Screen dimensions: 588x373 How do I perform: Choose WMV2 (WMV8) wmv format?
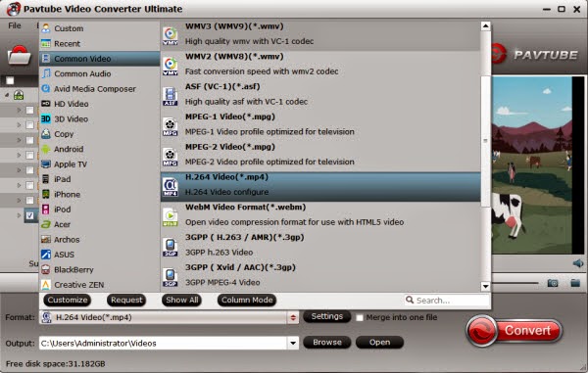tap(320, 65)
